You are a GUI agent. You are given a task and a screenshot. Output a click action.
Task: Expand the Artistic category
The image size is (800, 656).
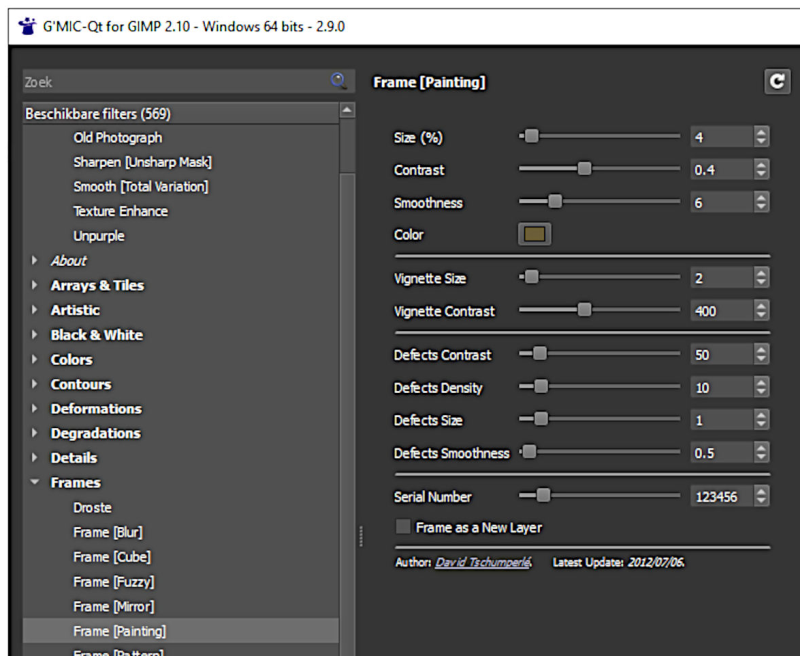pos(34,310)
